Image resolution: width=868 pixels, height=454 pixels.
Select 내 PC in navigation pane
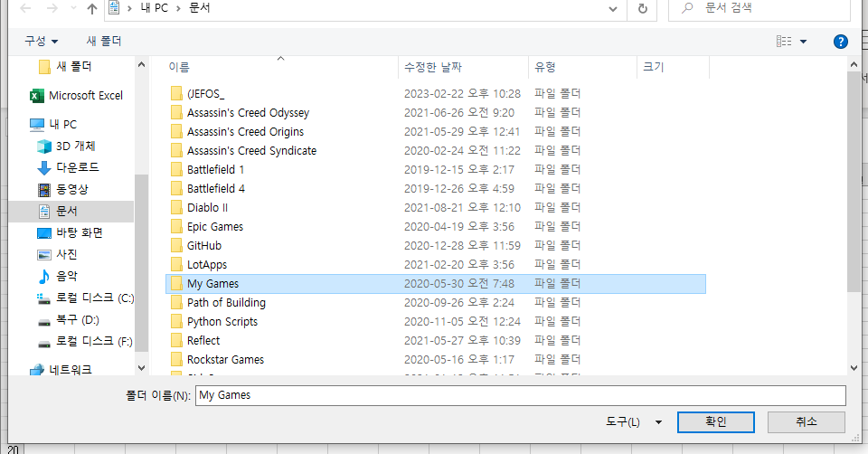[53, 125]
